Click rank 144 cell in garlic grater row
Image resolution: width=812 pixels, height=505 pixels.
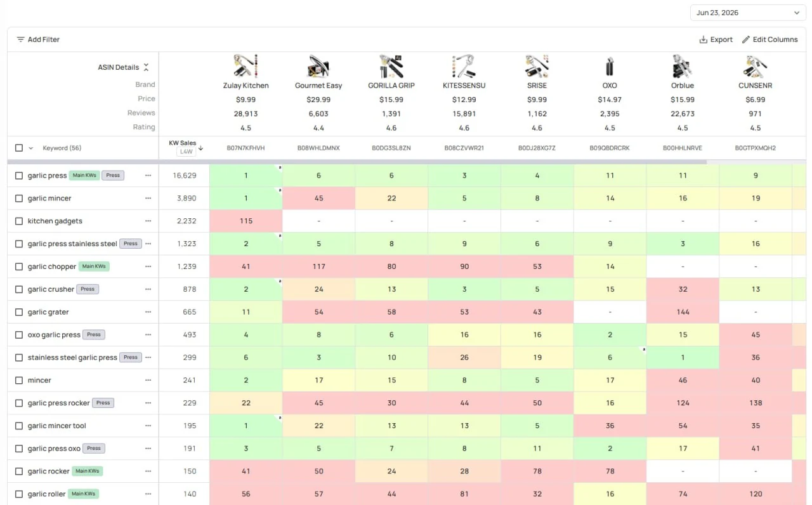coord(683,312)
